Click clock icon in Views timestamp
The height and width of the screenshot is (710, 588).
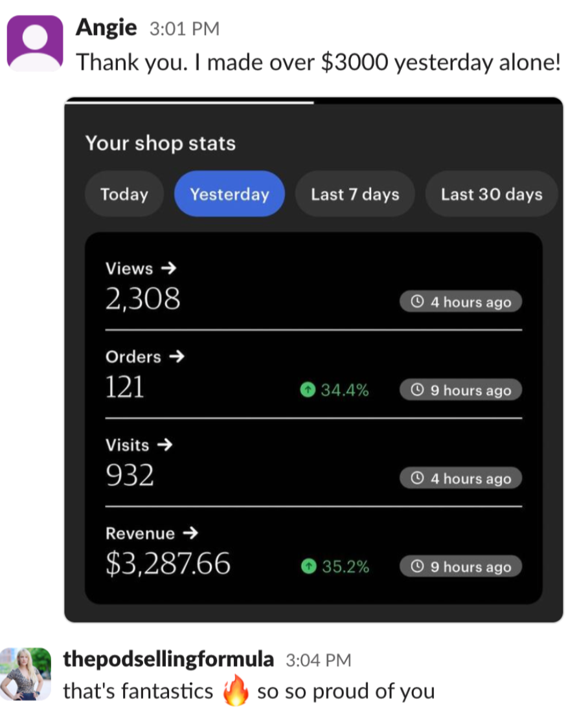418,302
